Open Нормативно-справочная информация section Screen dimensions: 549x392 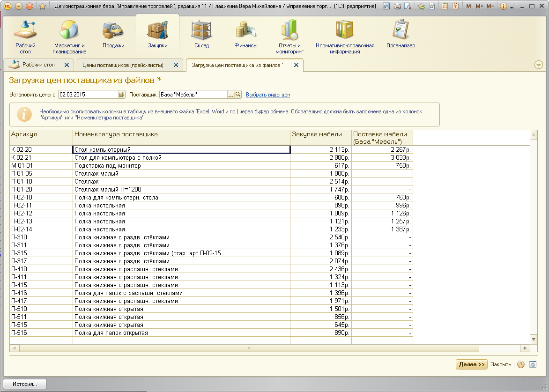(345, 37)
